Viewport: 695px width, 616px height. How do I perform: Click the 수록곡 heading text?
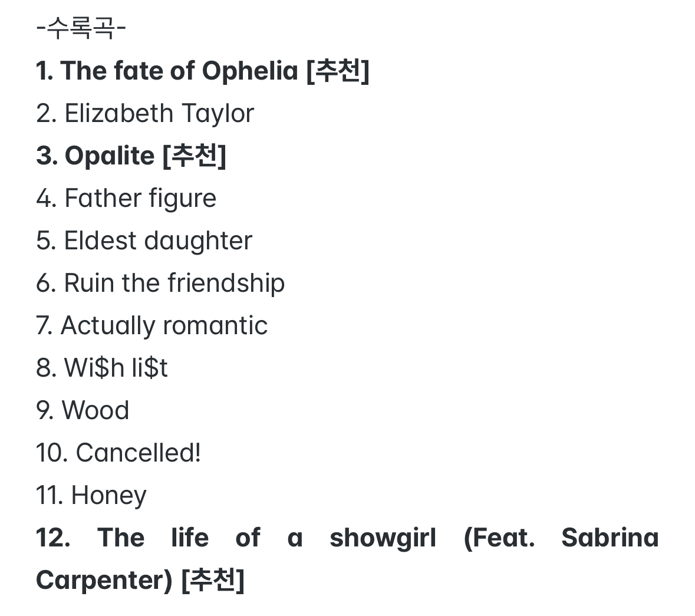[81, 28]
